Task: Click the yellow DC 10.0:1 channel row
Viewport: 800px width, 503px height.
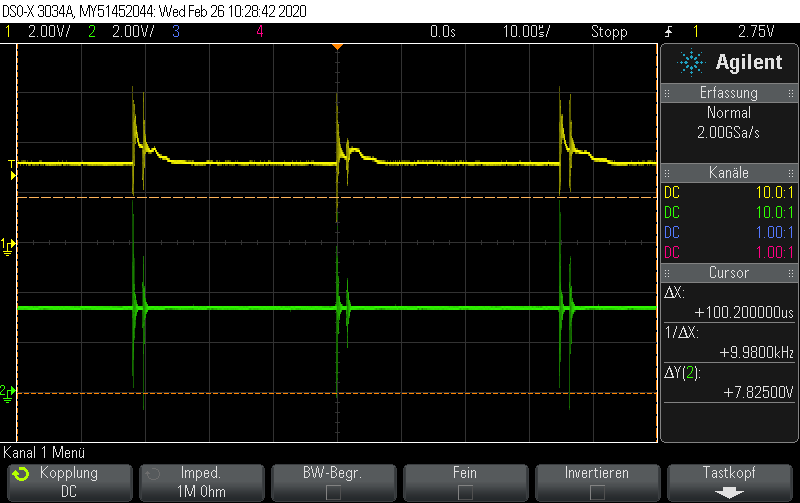Action: click(x=729, y=192)
